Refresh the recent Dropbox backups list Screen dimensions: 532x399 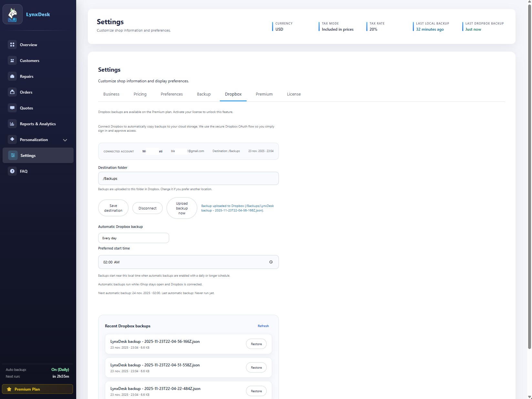(x=263, y=326)
